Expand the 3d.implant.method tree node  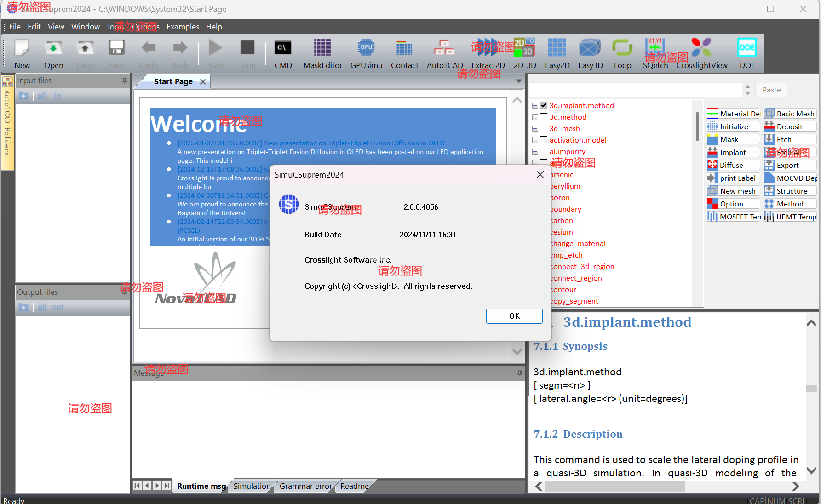[x=535, y=105]
